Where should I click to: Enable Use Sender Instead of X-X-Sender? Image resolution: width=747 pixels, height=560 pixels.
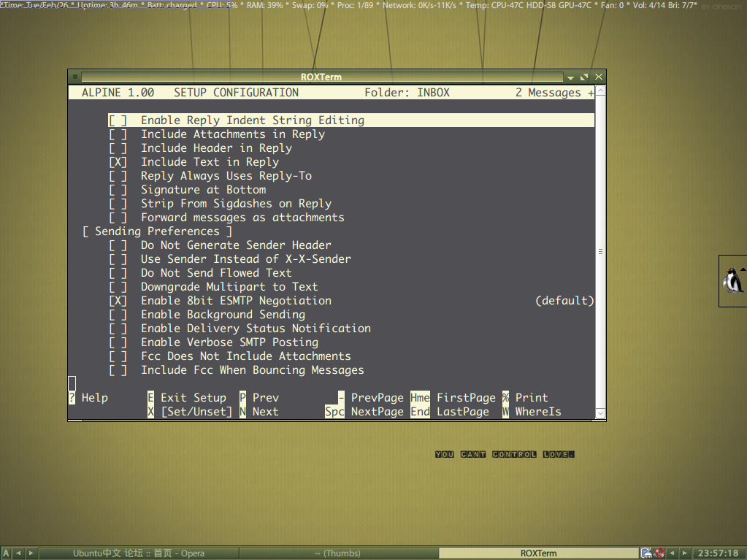[118, 259]
